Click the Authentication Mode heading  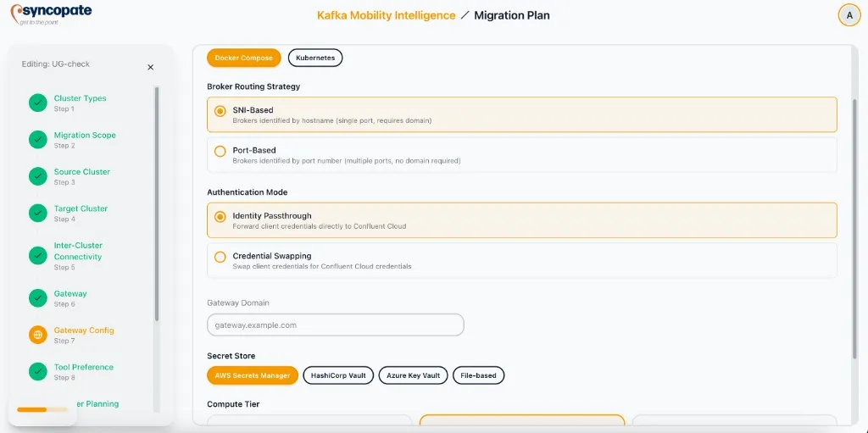248,192
